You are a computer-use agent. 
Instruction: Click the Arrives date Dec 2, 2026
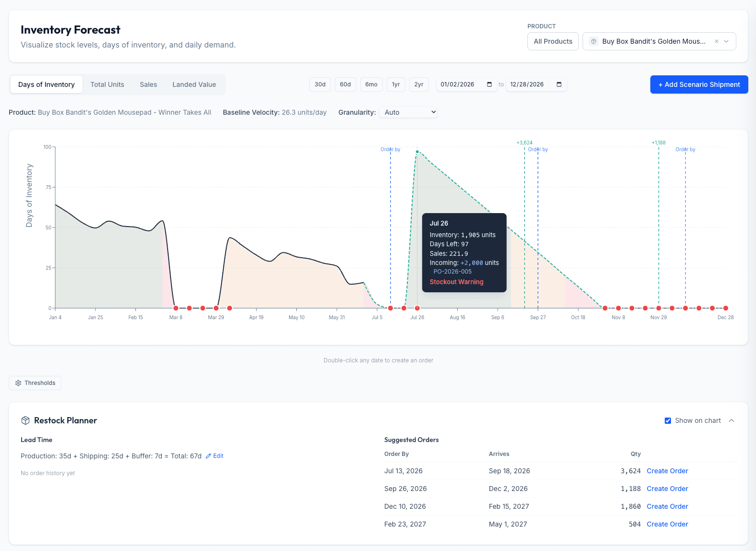(x=508, y=489)
